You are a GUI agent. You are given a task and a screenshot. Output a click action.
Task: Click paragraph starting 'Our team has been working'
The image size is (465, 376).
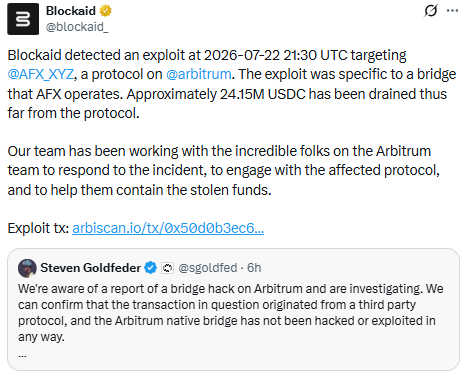coord(224,170)
